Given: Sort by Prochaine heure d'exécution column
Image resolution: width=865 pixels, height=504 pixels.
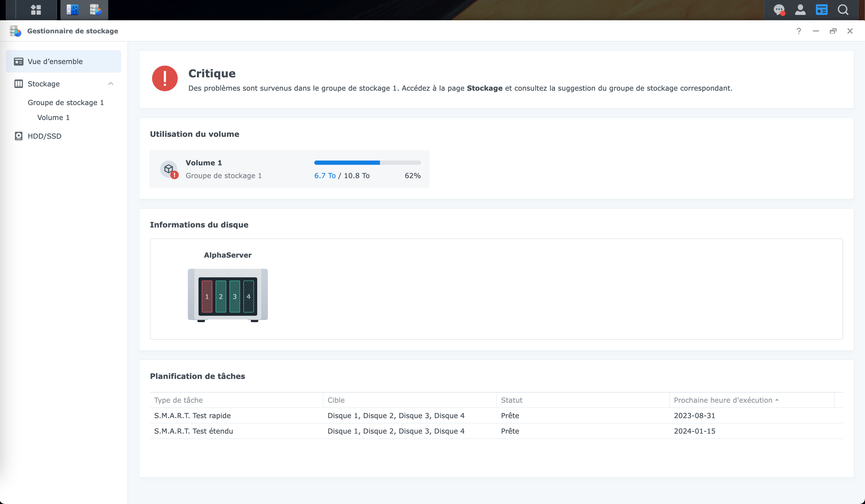Looking at the screenshot, I should pos(723,400).
